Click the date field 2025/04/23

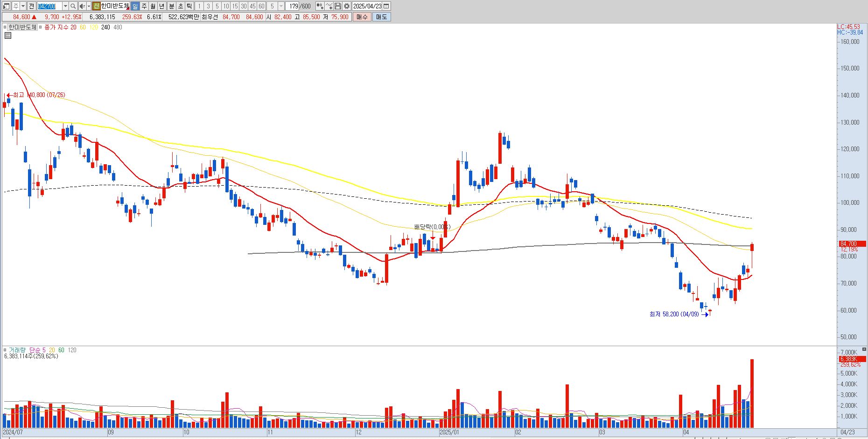[367, 6]
